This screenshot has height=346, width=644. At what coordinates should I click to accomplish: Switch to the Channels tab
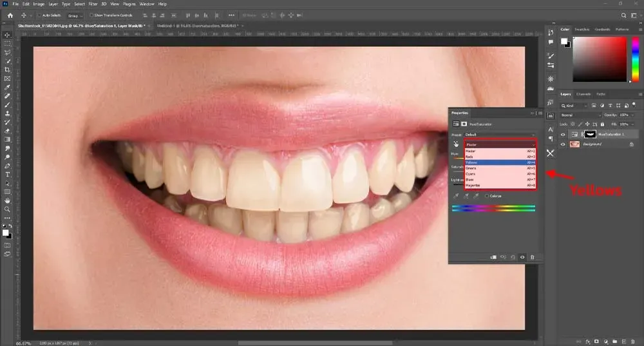583,94
